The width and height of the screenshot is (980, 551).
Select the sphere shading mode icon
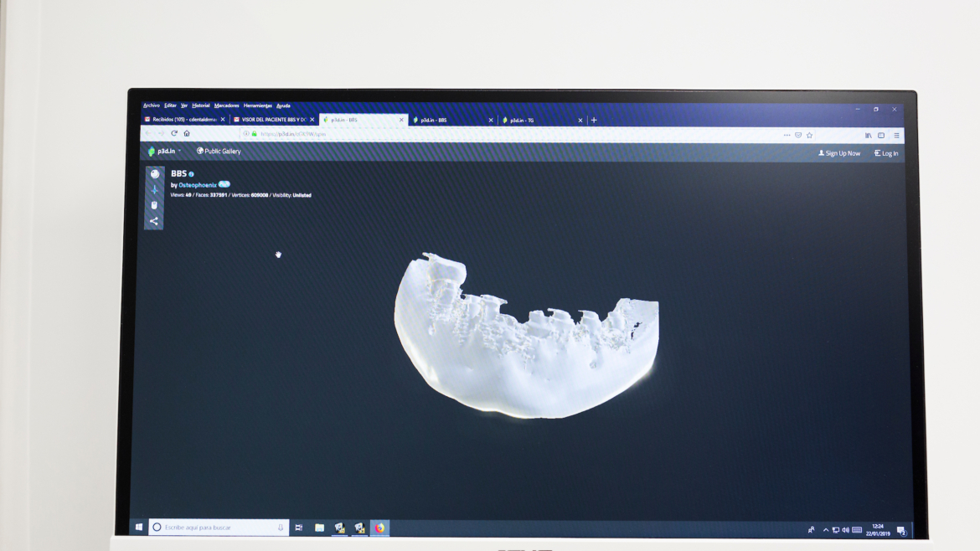tap(154, 174)
